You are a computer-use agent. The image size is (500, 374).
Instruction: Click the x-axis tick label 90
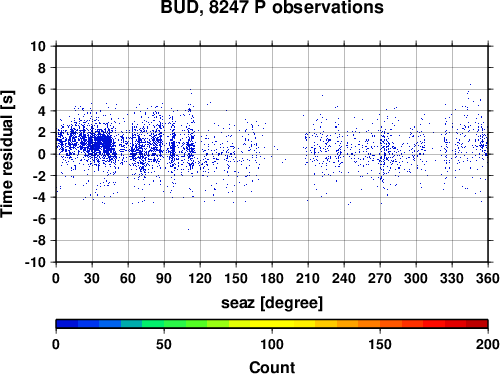164,278
